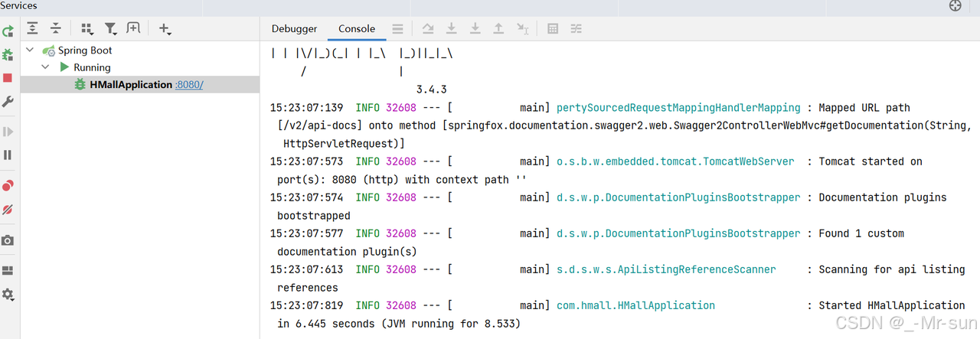Open the wrench edit configuration icon
The image size is (980, 339).
pos(8,102)
